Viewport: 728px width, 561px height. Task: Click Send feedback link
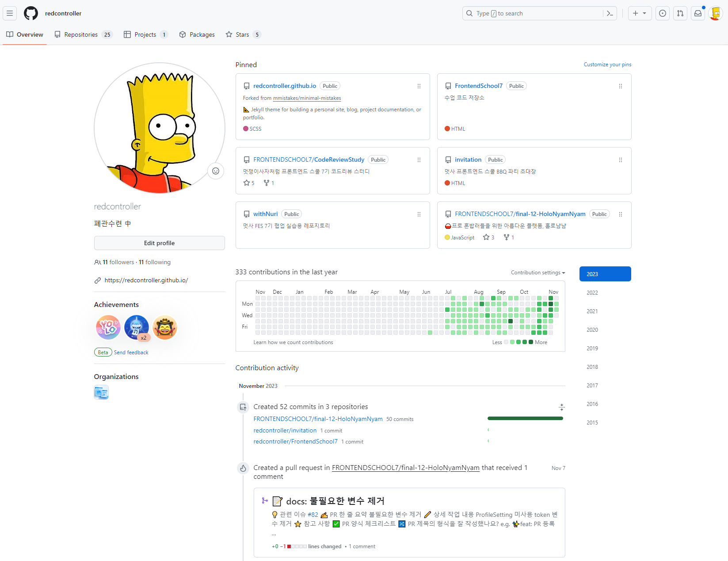click(131, 353)
